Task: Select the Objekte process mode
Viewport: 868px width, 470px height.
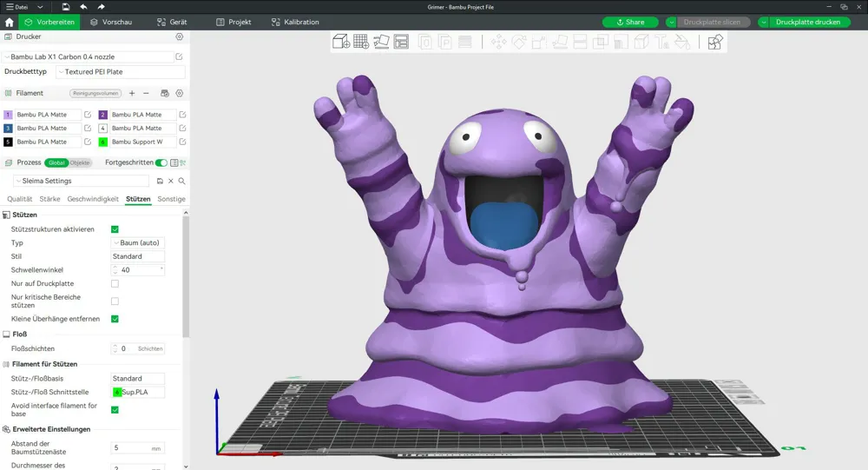Action: coord(80,162)
